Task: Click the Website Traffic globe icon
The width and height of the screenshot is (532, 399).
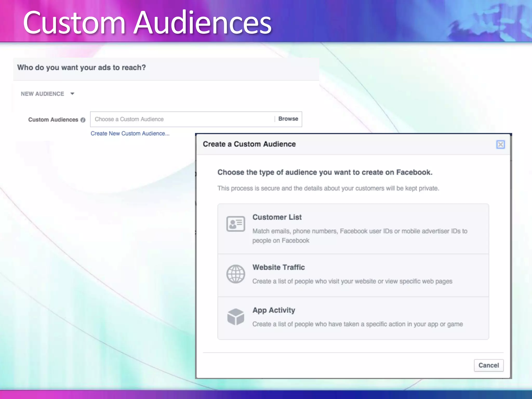Action: 236,274
